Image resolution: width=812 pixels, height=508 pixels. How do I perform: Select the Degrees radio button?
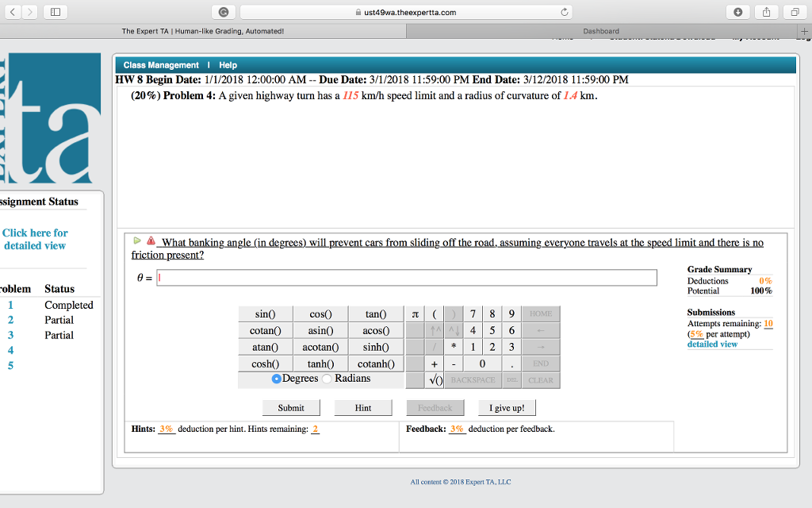(x=276, y=378)
